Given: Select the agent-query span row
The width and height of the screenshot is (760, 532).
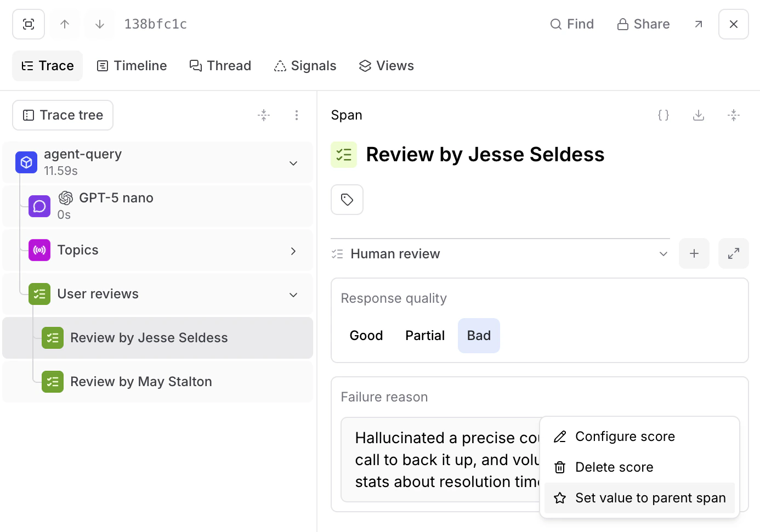Looking at the screenshot, I should [157, 162].
